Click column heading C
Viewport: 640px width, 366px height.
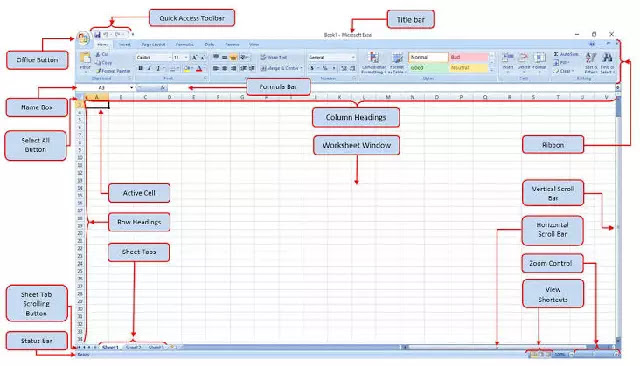145,97
